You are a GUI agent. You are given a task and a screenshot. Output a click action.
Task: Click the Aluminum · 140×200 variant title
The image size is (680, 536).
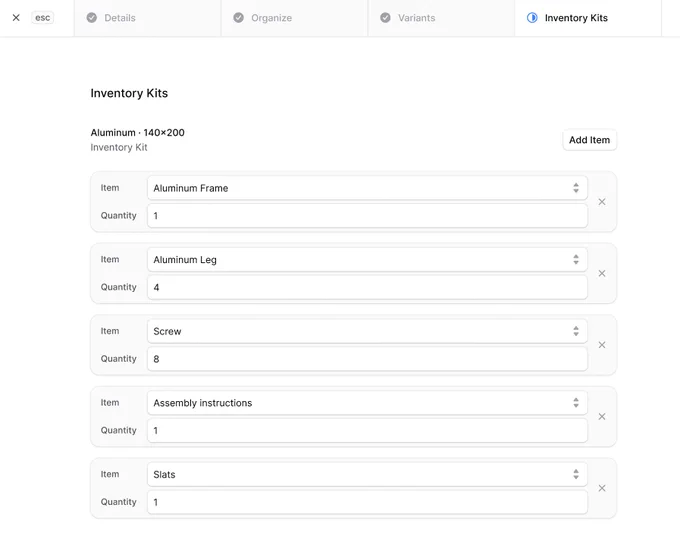[x=137, y=132]
